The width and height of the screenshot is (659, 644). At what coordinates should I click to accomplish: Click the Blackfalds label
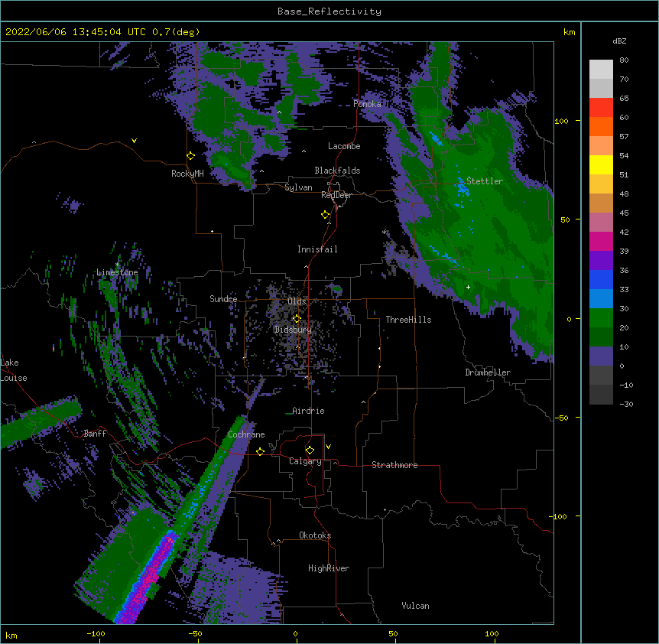(337, 171)
